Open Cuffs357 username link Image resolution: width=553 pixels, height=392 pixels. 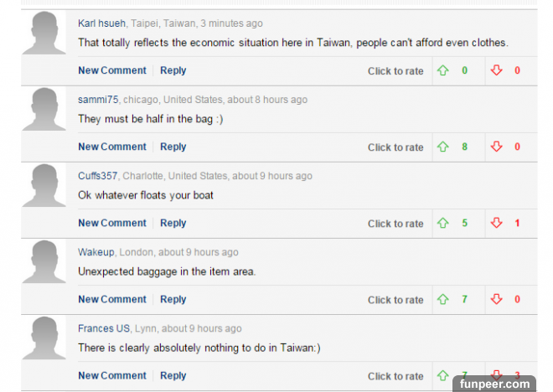point(98,176)
